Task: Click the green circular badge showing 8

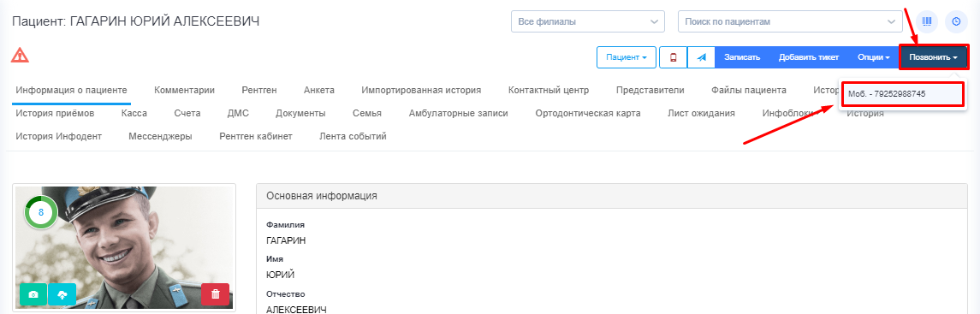Action: (41, 212)
